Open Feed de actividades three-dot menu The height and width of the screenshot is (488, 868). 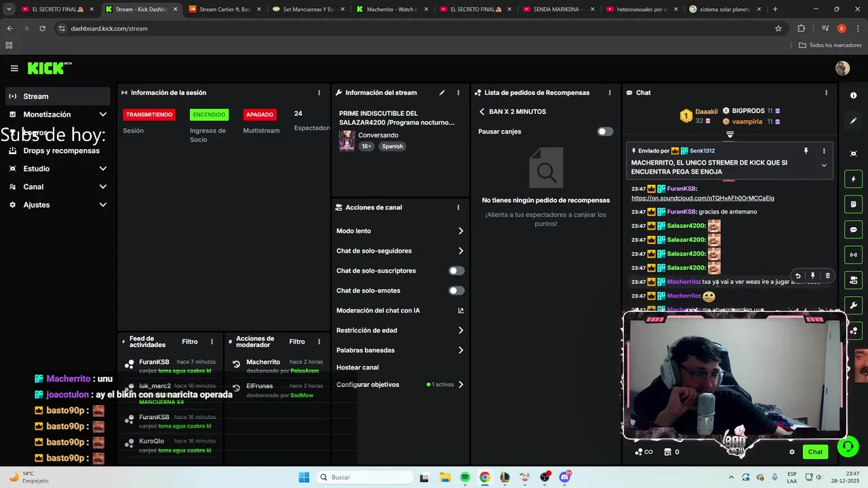[x=212, y=342]
